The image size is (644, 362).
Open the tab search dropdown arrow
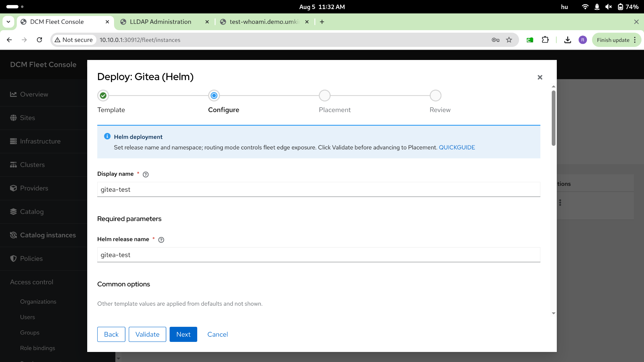coord(8,22)
